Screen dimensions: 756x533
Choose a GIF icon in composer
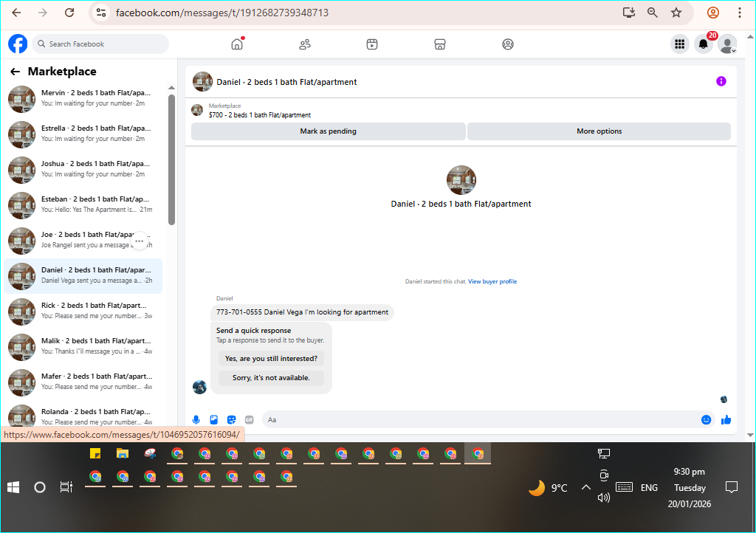click(x=250, y=420)
